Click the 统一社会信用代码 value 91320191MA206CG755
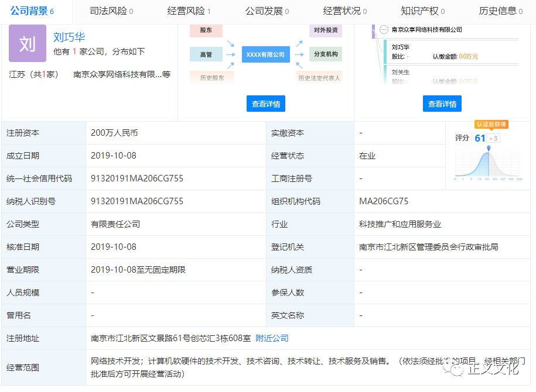The height and width of the screenshot is (392, 536). tap(137, 178)
